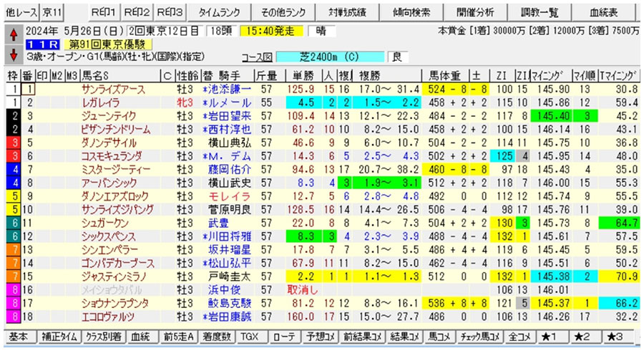Click jockey 武豊
Viewport: 644px width, 351px height.
219,223
